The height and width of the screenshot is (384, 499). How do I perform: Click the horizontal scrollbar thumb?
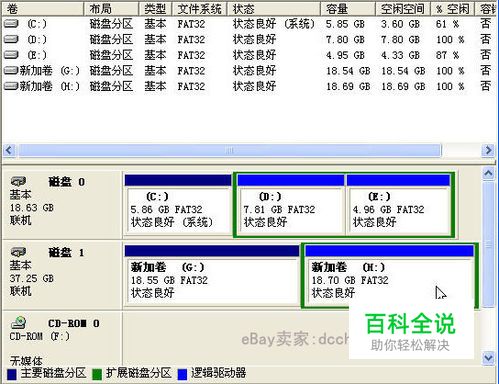click(x=230, y=150)
